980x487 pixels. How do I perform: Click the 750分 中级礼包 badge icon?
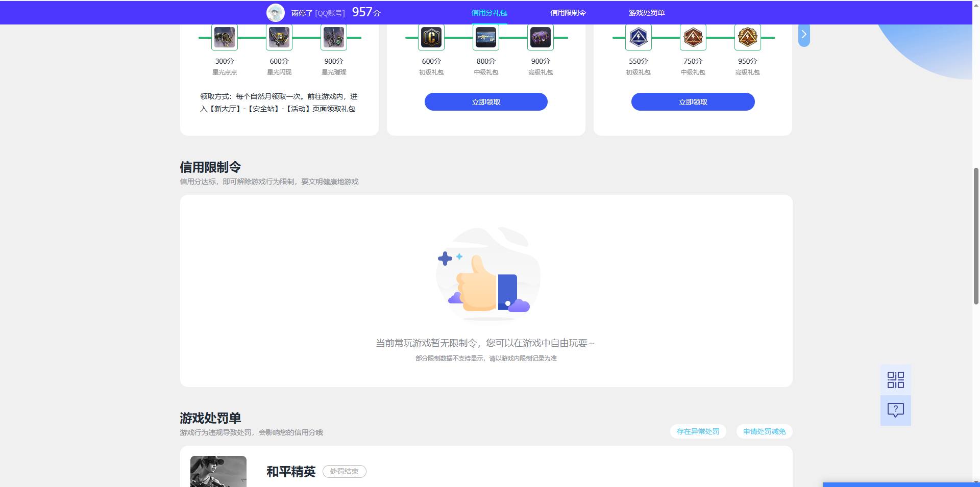(x=693, y=37)
